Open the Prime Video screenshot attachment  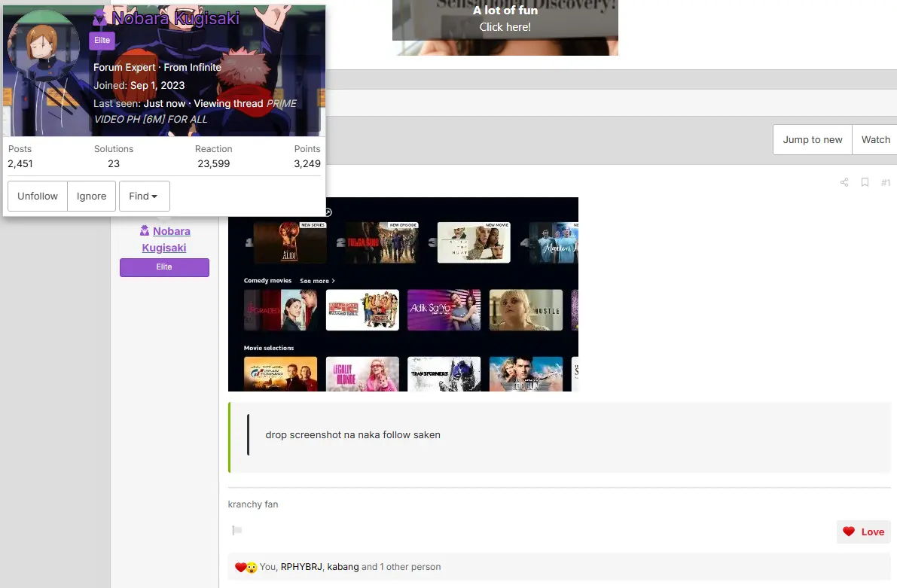click(403, 294)
